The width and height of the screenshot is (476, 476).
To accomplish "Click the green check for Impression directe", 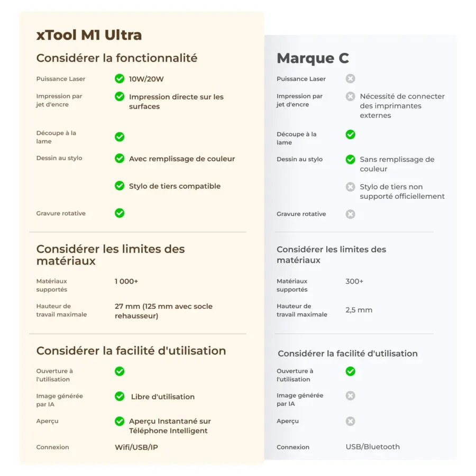I will [x=120, y=96].
